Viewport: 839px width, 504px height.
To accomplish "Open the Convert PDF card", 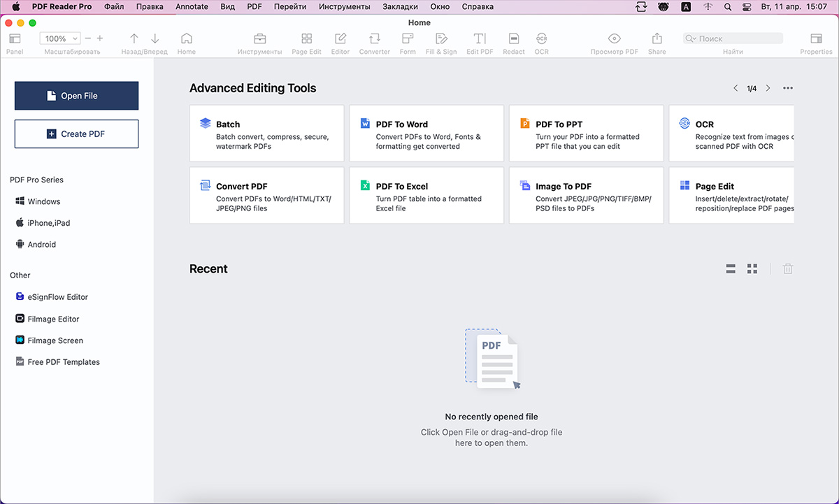I will coord(266,195).
